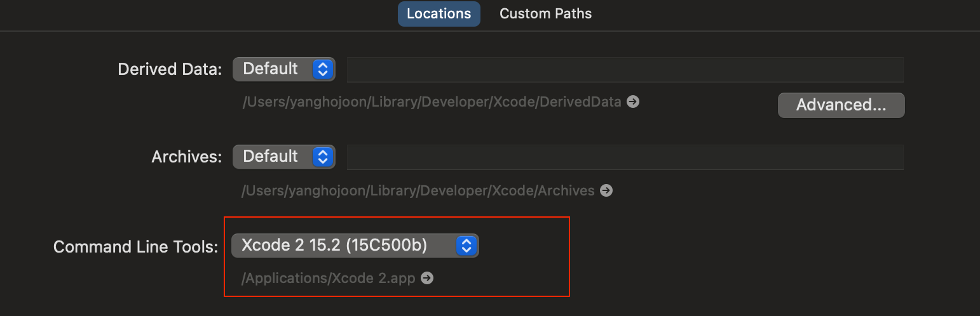980x316 pixels.
Task: Click the Advanced... button
Action: [x=841, y=105]
